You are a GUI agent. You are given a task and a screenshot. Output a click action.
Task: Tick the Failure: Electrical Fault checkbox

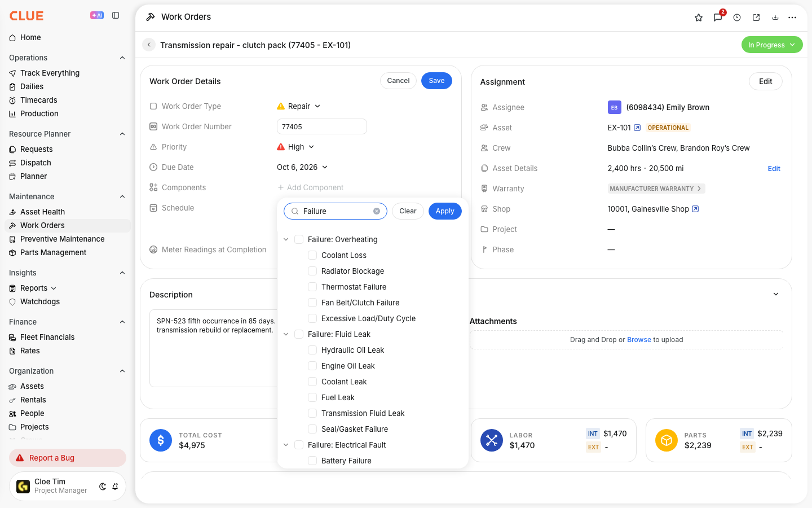[x=299, y=445]
